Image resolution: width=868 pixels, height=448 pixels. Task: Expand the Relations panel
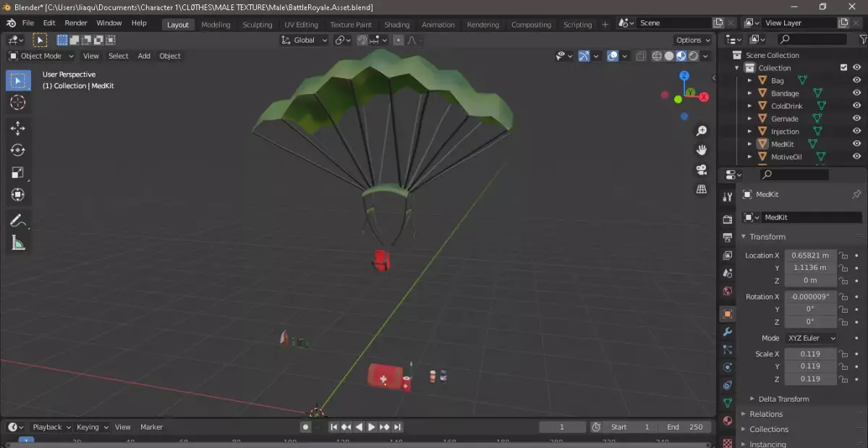point(744,414)
